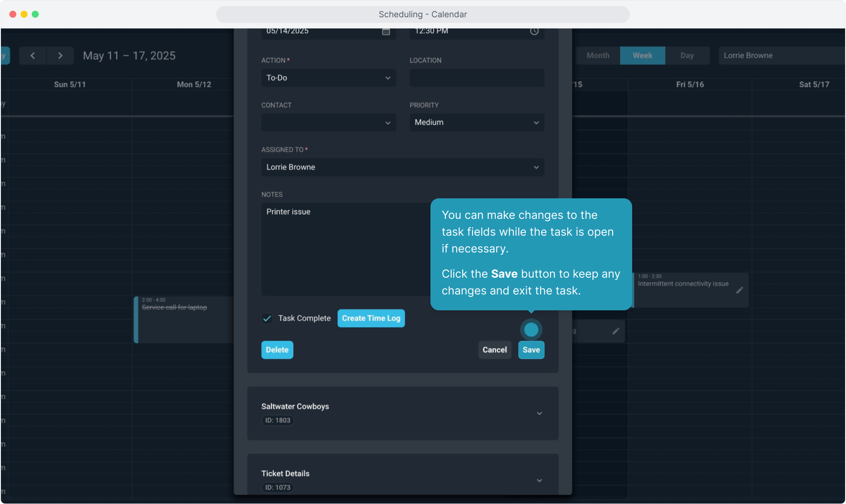Open the Intermittent connectivity issue event
The image size is (846, 504).
point(690,290)
